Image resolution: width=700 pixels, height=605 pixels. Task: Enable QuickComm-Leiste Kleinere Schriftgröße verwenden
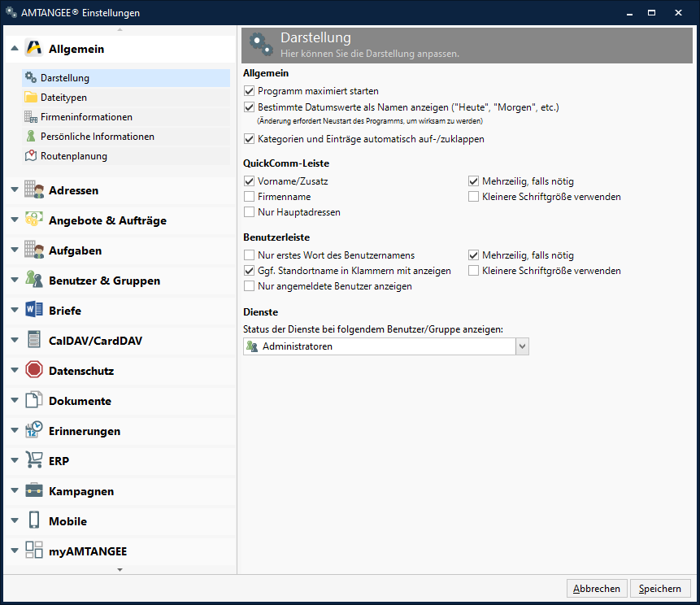474,197
